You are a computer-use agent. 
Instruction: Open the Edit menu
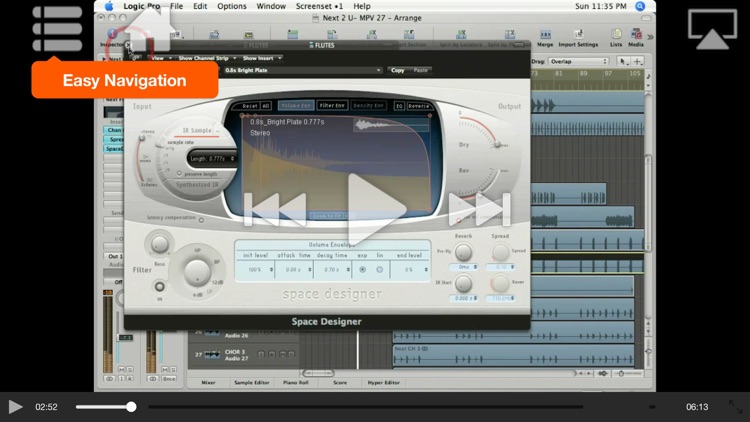click(200, 6)
